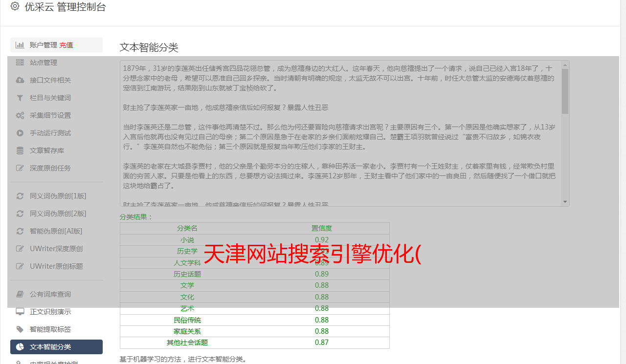Go to UWriter原创标题
This screenshot has width=626, height=364.
click(x=56, y=266)
